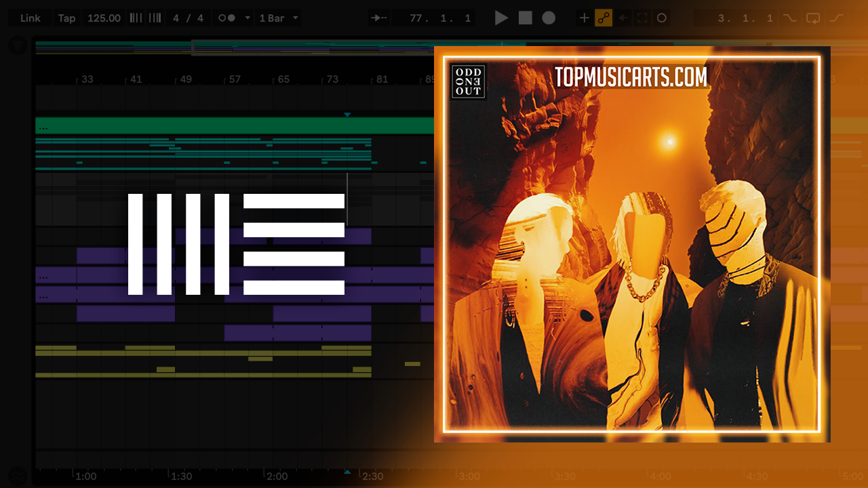Click the Arrangement Record button
The height and width of the screenshot is (488, 868).
point(549,18)
